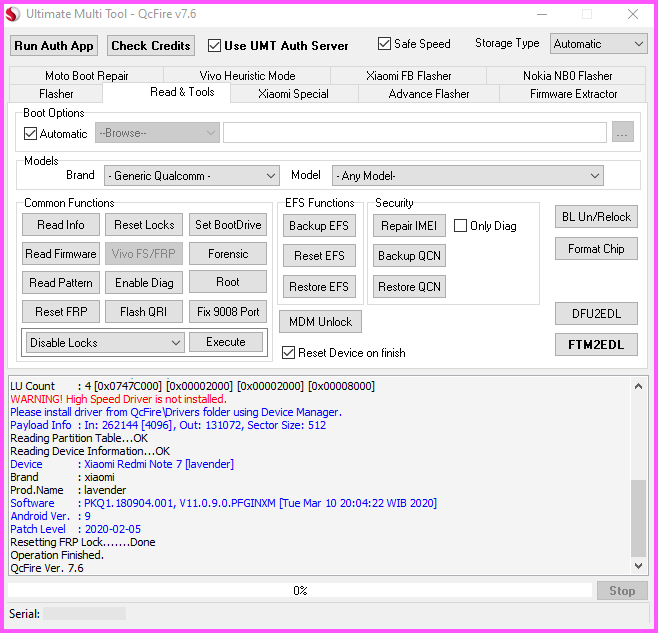This screenshot has width=658, height=633.
Task: Click log line 'Patch Level : 2020-02-05'
Action: click(76, 529)
